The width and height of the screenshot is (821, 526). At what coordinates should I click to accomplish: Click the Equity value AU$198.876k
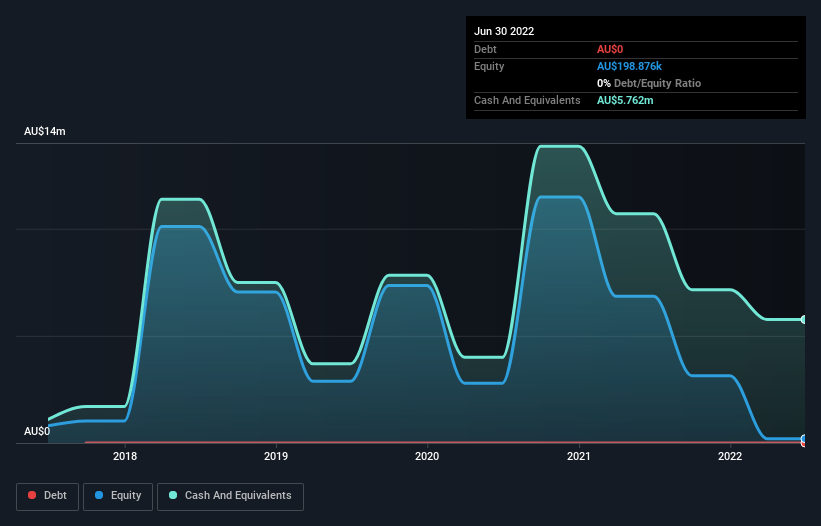coord(629,66)
